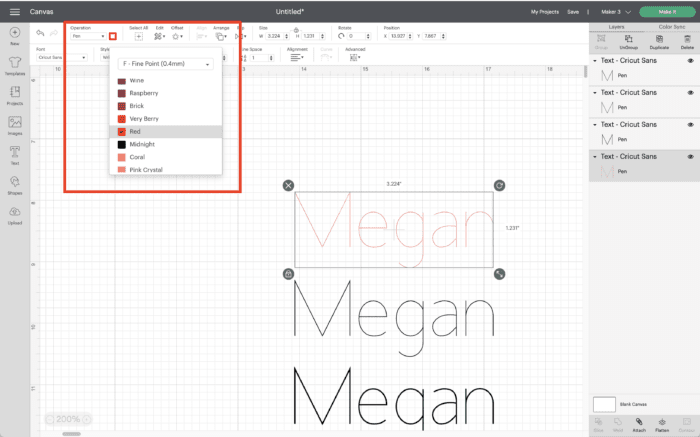700x437 pixels.
Task: Click the Flatten icon
Action: tap(662, 425)
